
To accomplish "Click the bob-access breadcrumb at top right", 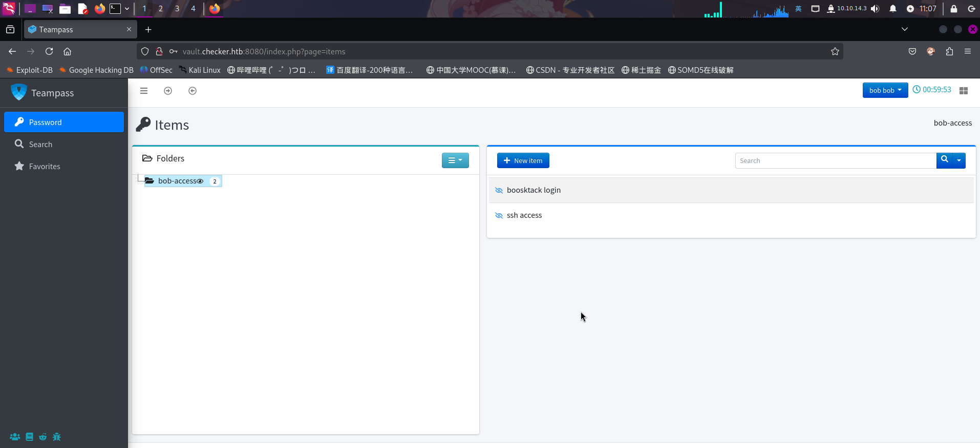I will pos(952,123).
